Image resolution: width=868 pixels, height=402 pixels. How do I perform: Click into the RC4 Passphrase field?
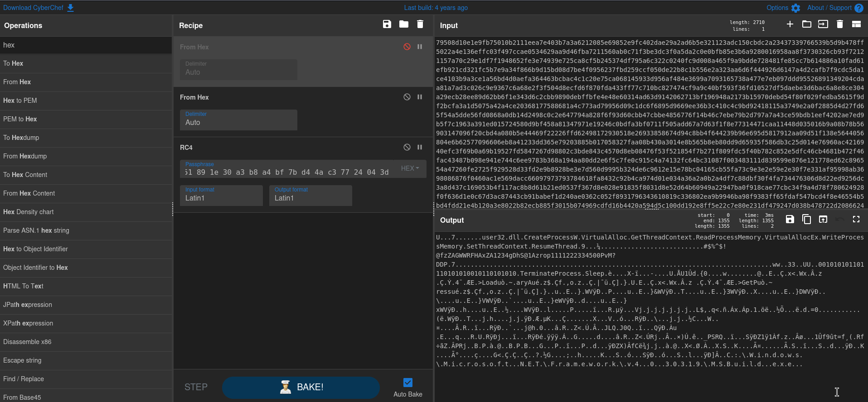[287, 169]
